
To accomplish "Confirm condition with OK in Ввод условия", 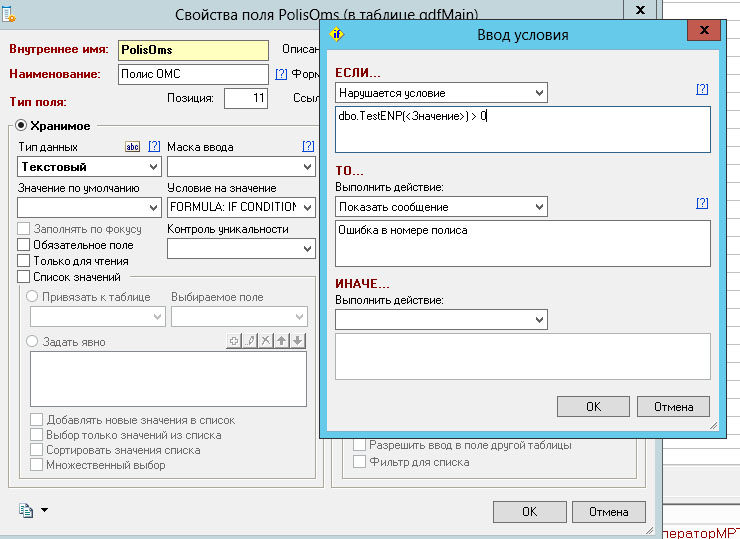I will tap(593, 407).
